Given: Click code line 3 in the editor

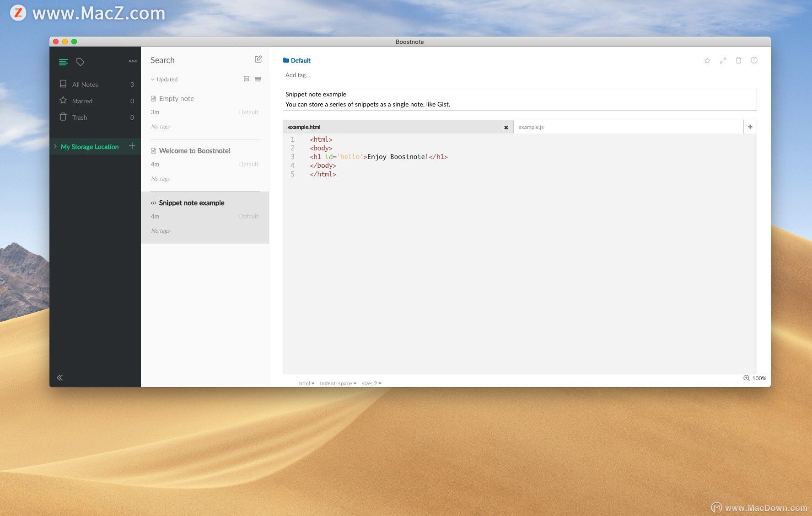Looking at the screenshot, I should pos(378,157).
